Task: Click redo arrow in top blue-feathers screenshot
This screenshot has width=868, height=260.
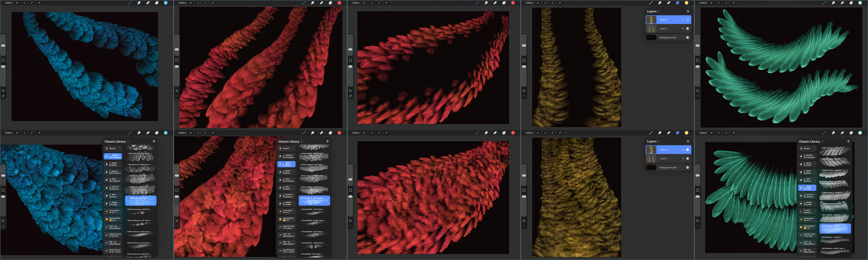Action: 3,96
